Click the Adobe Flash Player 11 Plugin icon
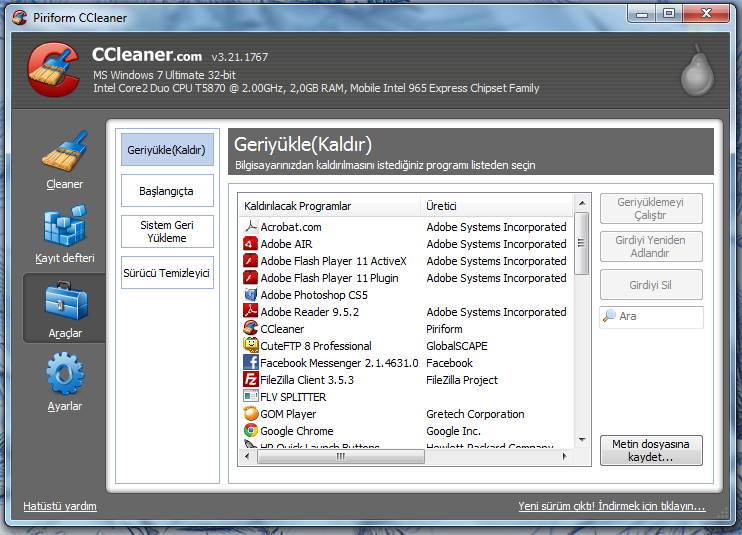The width and height of the screenshot is (742, 535). [x=250, y=278]
